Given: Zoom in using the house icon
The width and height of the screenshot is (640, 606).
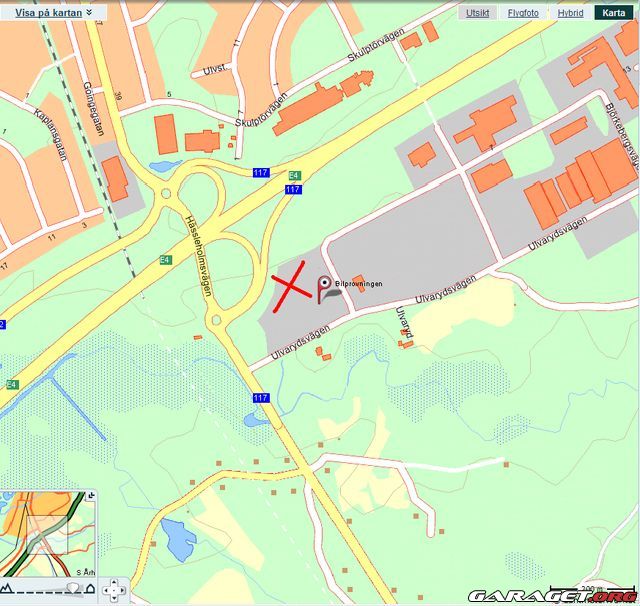Looking at the screenshot, I should pyautogui.click(x=90, y=589).
